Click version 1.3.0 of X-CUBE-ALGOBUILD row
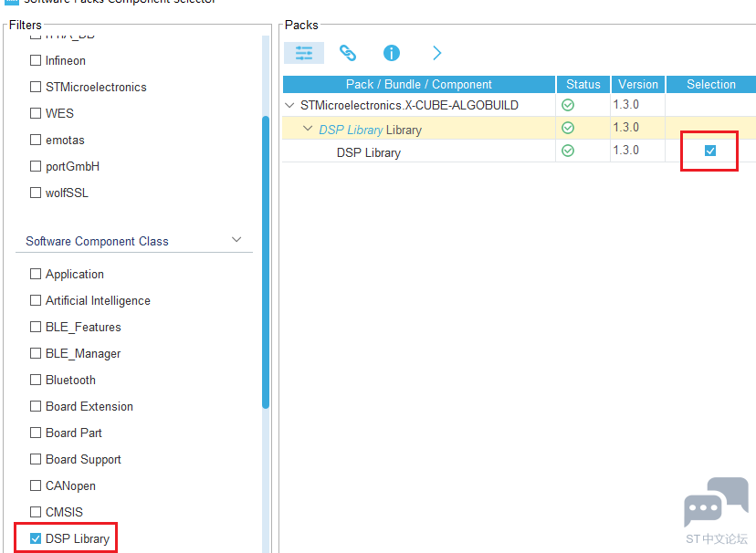This screenshot has height=553, width=756. pos(625,105)
